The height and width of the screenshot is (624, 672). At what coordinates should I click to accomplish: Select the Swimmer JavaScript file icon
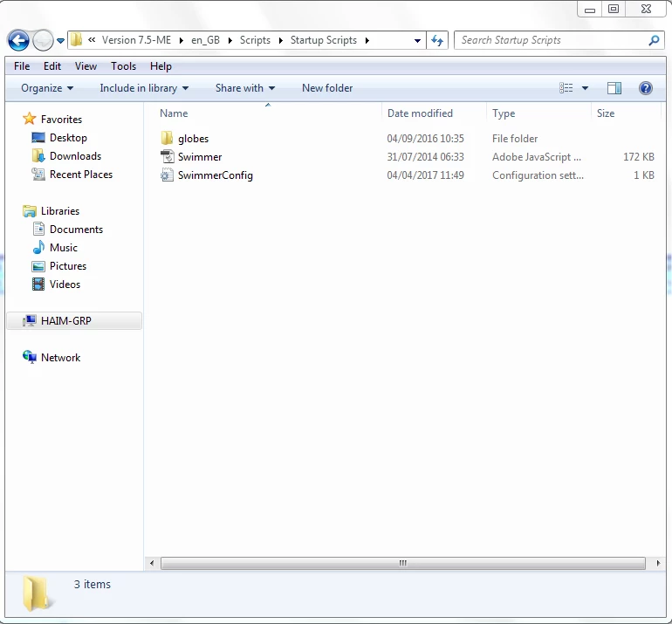coord(167,156)
